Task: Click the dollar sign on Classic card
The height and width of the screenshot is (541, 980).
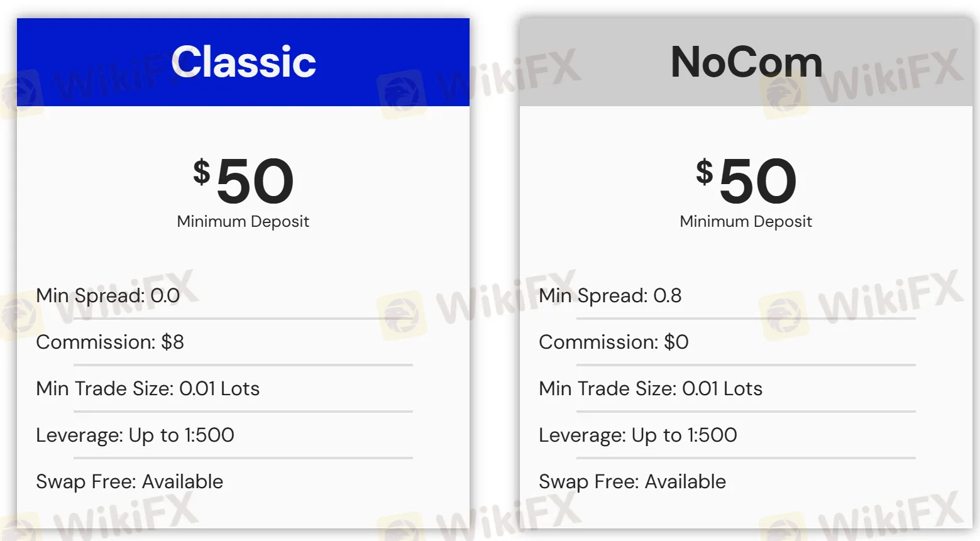Action: pos(202,172)
